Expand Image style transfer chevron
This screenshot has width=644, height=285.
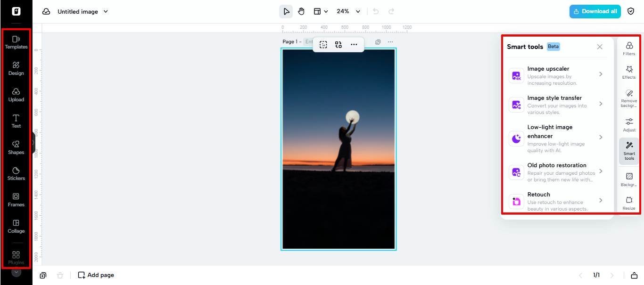click(x=601, y=104)
